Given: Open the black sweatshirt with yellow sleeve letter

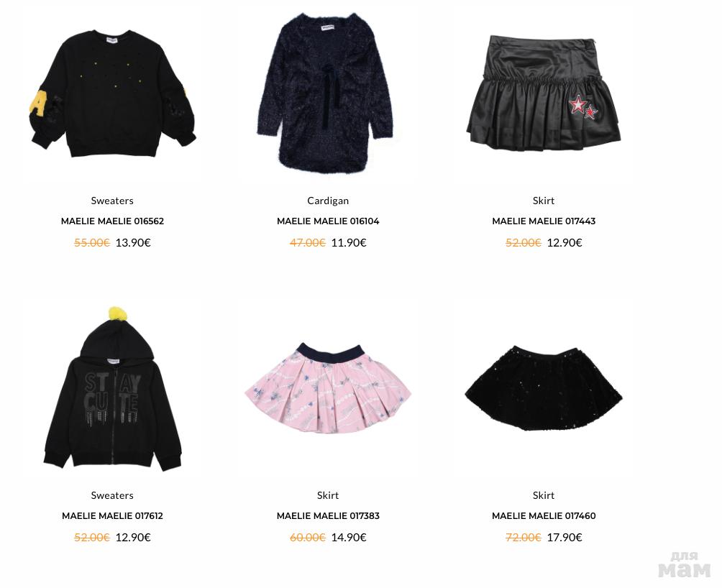Looking at the screenshot, I should (x=112, y=93).
